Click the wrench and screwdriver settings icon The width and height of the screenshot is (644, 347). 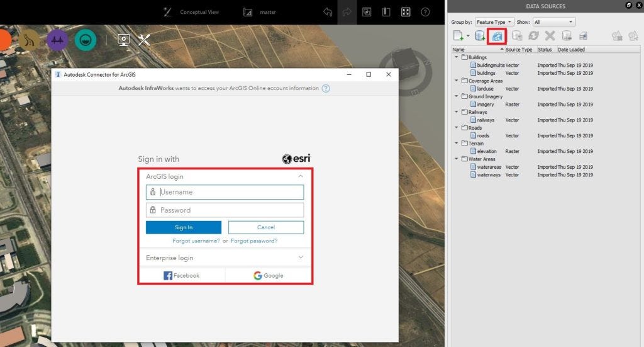(x=144, y=40)
